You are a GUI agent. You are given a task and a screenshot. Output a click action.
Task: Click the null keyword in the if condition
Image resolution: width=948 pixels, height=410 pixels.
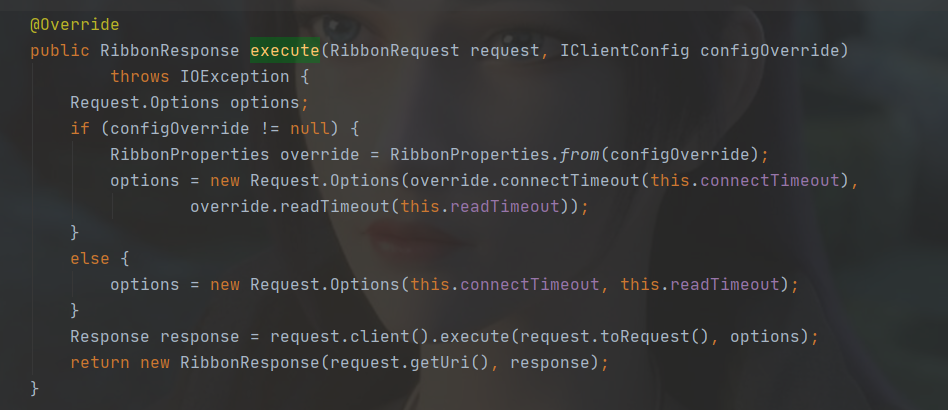(x=310, y=129)
